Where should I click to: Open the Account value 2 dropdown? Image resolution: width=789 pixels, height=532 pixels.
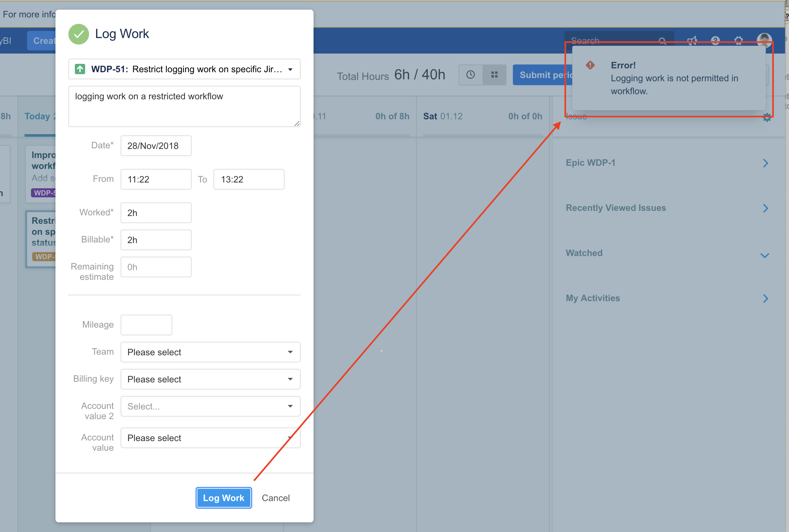[x=210, y=407]
